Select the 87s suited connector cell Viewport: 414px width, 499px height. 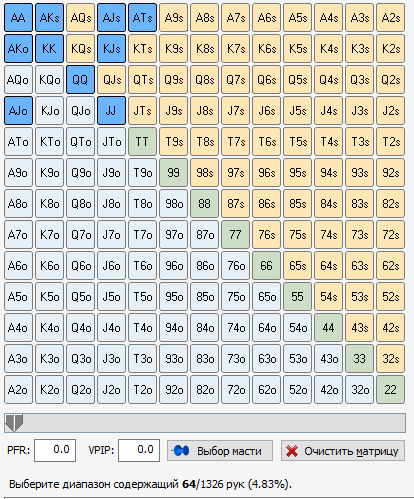[x=235, y=204]
